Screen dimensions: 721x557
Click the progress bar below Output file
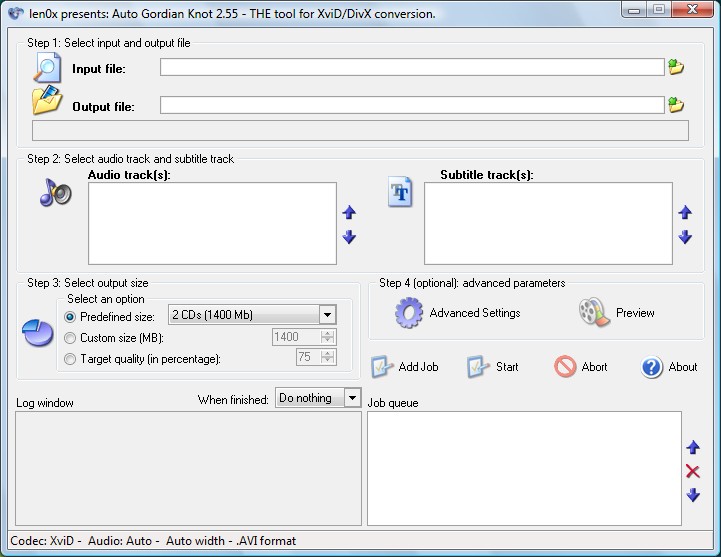click(360, 131)
